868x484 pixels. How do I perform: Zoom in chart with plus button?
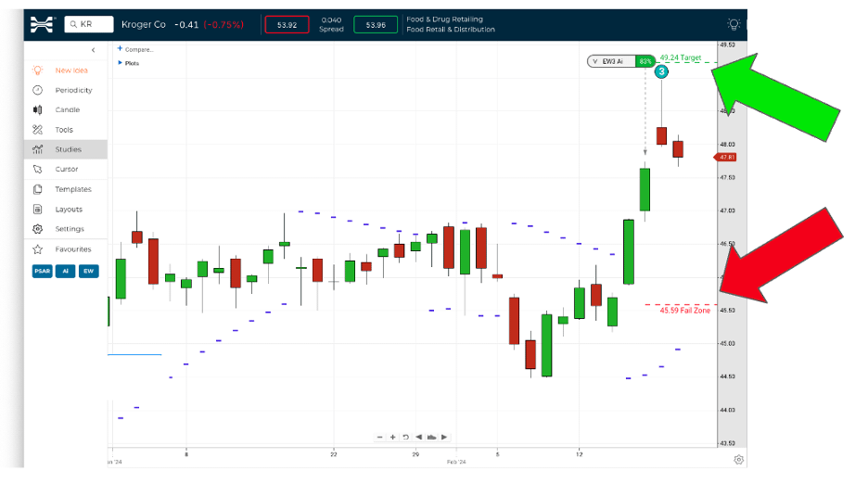(x=392, y=437)
